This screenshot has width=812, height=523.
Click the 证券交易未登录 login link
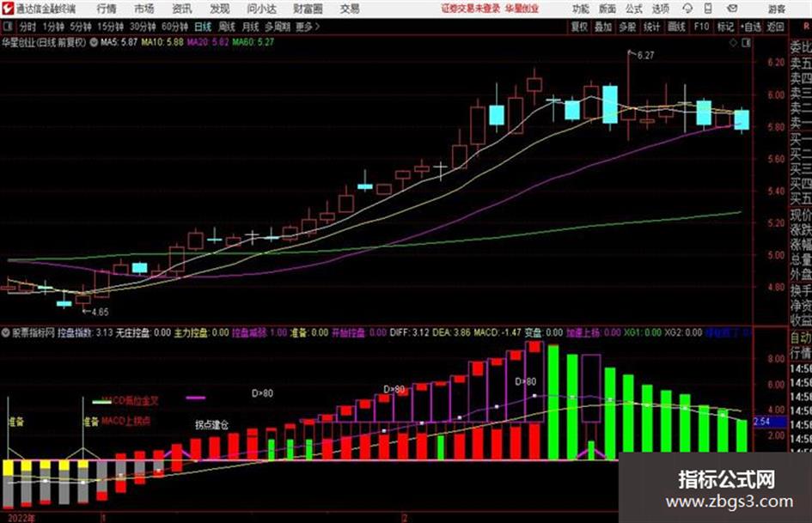(470, 9)
